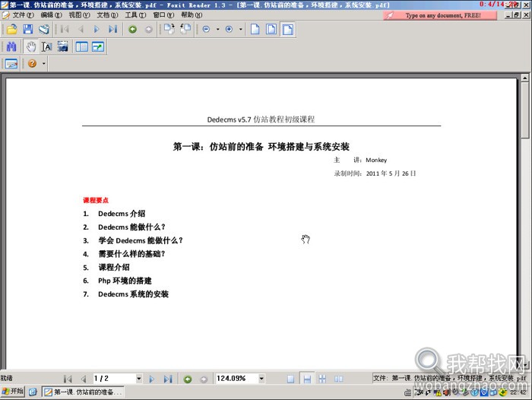Go to first page in status bar
This screenshot has width=532, height=400.
68,379
